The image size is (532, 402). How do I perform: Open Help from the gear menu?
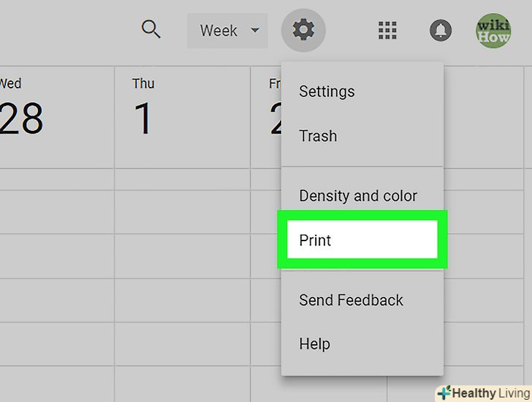314,344
